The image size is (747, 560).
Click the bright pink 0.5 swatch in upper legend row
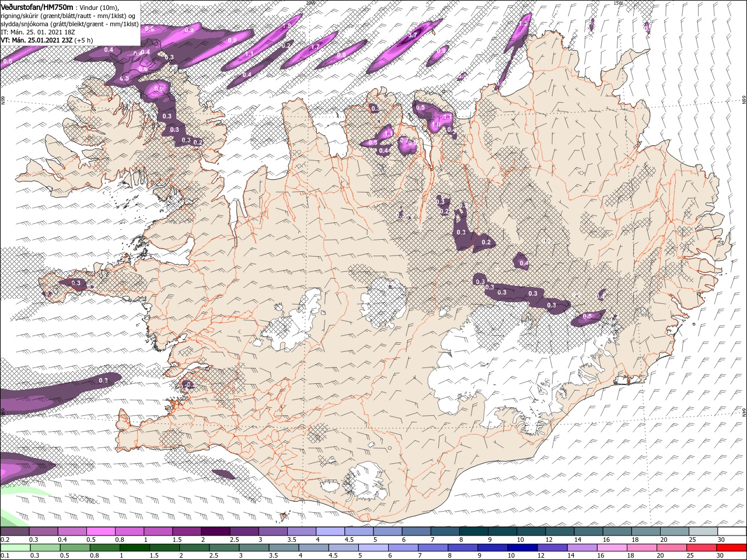click(x=100, y=531)
